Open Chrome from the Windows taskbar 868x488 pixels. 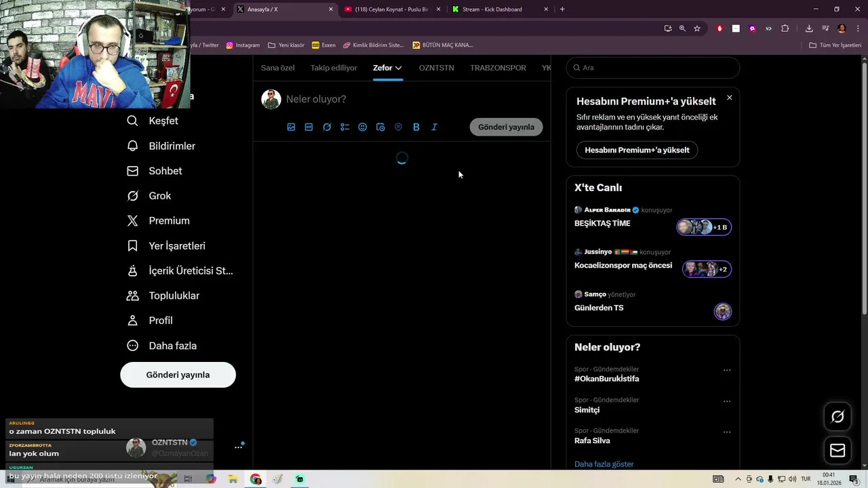tap(256, 479)
